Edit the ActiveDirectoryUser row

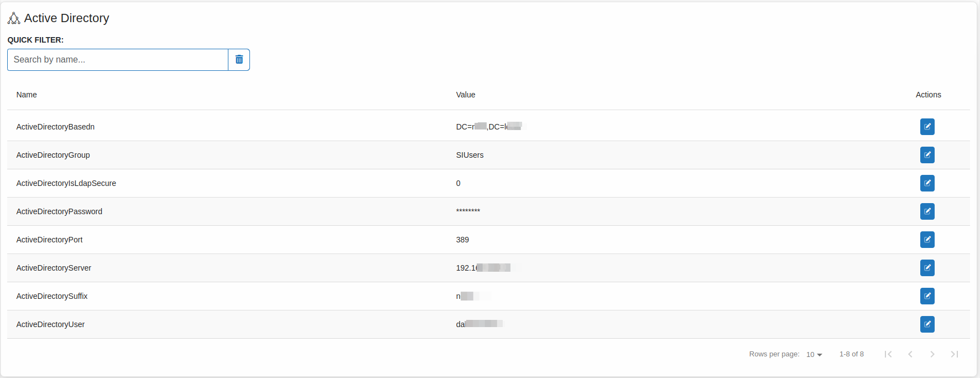coord(927,324)
